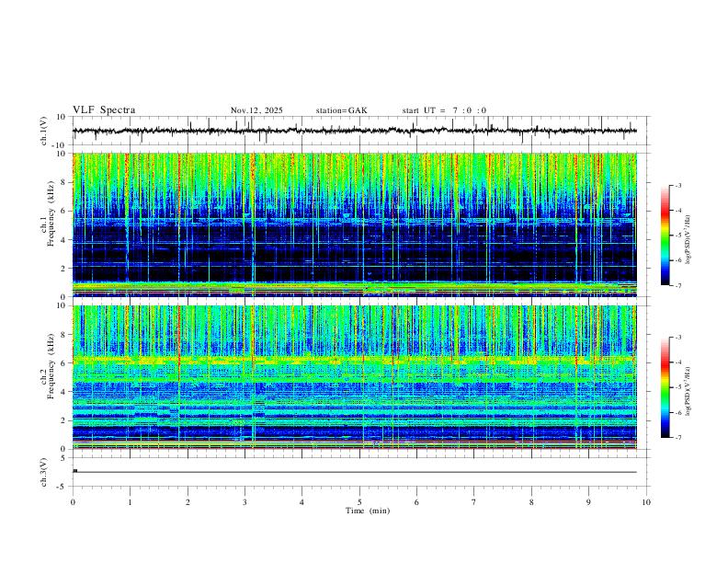728x563 pixels.
Task: Click the ch.2 'Frequency (kHz)' axis label
Action: tap(51, 366)
